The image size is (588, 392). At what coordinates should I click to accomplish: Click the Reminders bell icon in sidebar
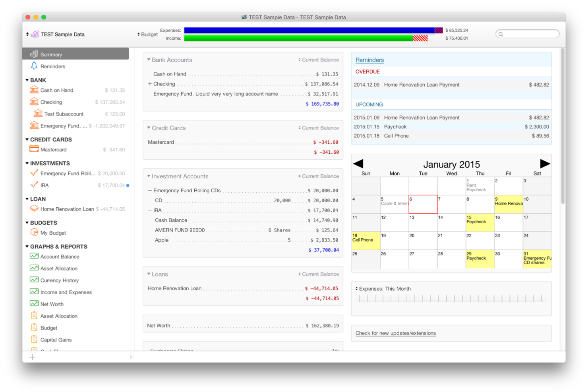pyautogui.click(x=34, y=66)
